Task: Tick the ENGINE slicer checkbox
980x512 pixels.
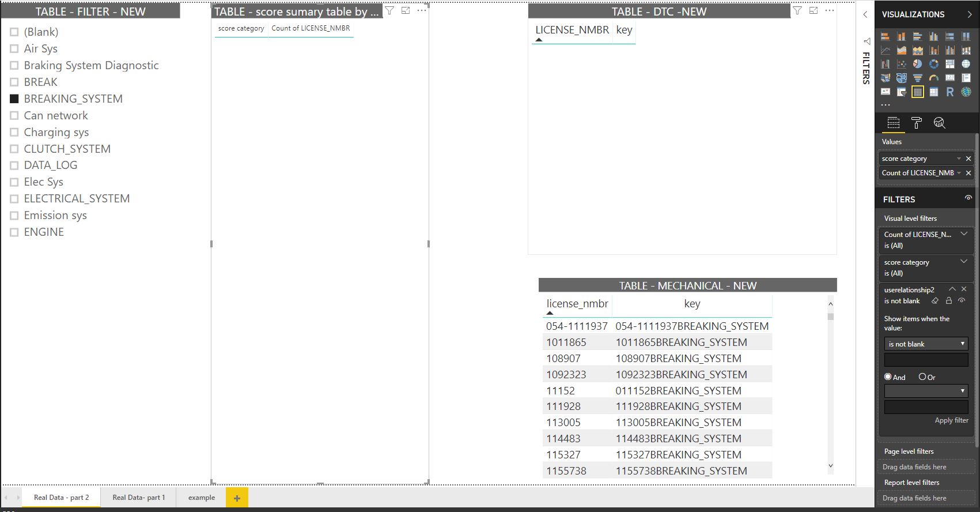Action: (14, 232)
